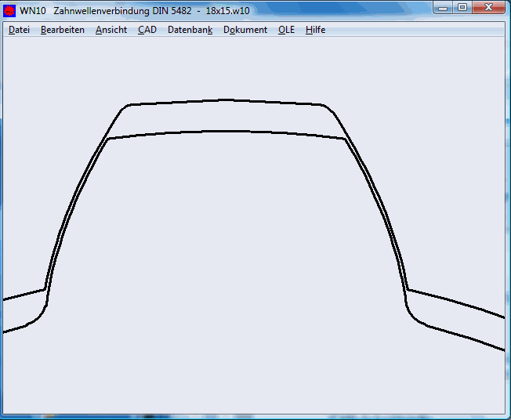Maximize the WN10 window
The height and width of the screenshot is (420, 511).
pyautogui.click(x=462, y=8)
